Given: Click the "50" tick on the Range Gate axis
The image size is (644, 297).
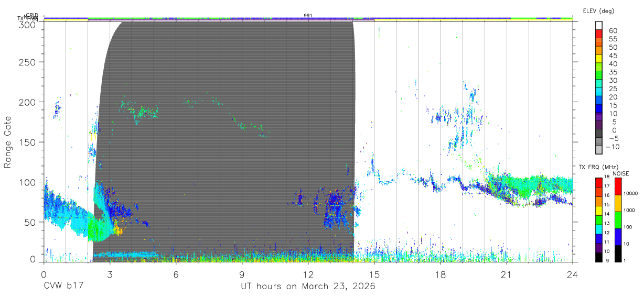Looking at the screenshot, I should (29, 222).
